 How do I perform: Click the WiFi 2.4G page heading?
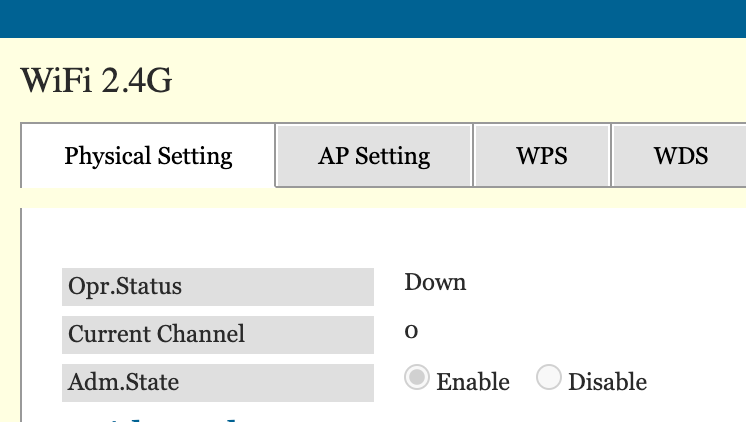tap(96, 81)
